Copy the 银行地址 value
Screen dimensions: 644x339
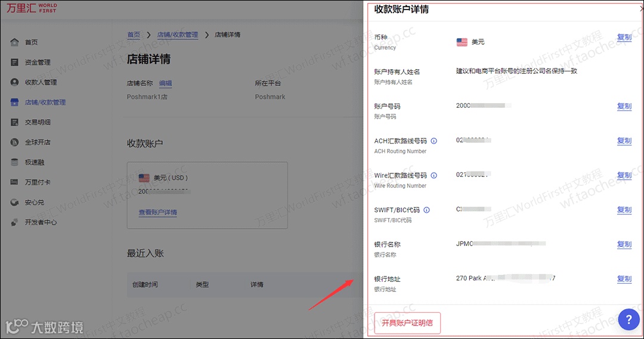[624, 278]
